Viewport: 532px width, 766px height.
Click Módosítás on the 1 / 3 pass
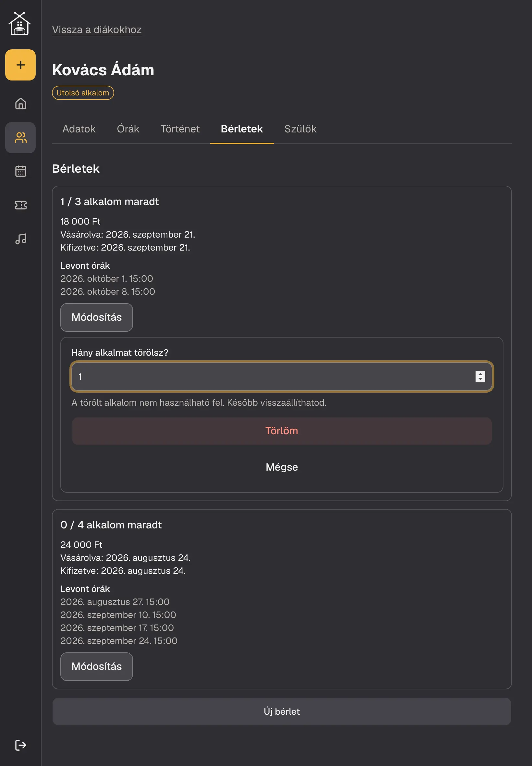(97, 317)
